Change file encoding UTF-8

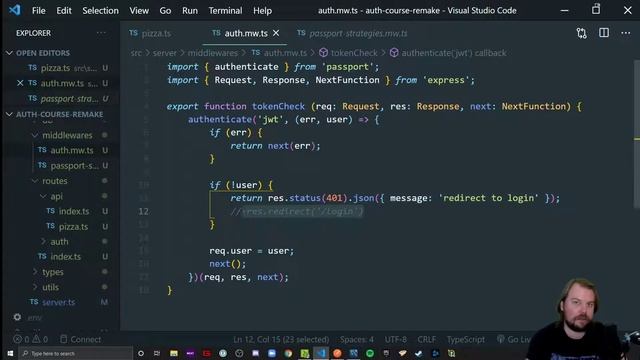pos(396,340)
